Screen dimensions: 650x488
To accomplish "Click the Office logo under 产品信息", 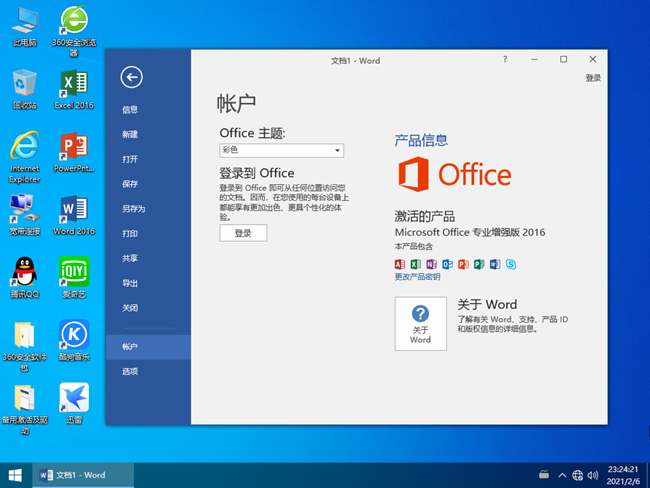I will [x=454, y=174].
